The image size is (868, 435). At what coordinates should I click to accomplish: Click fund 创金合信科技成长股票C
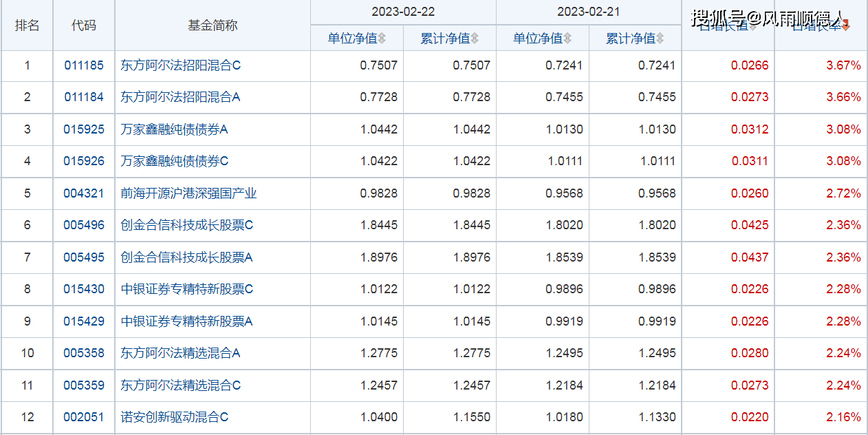(187, 225)
